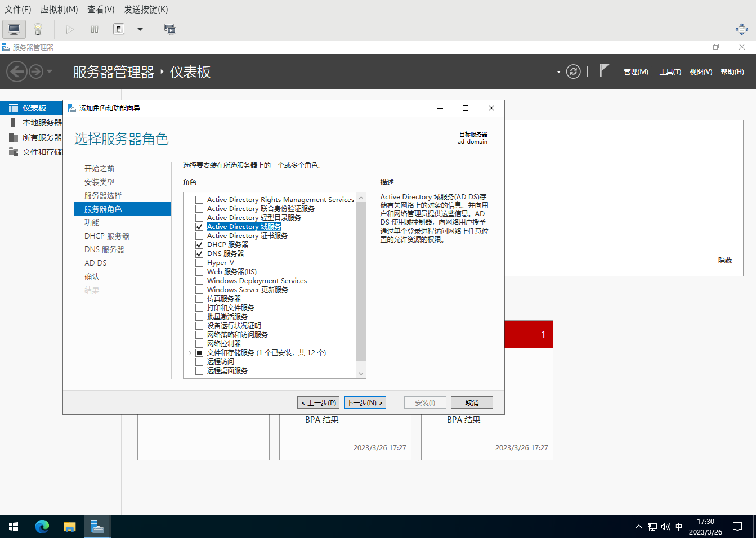
Task: Click roles list scroll up arrow
Action: coord(361,198)
